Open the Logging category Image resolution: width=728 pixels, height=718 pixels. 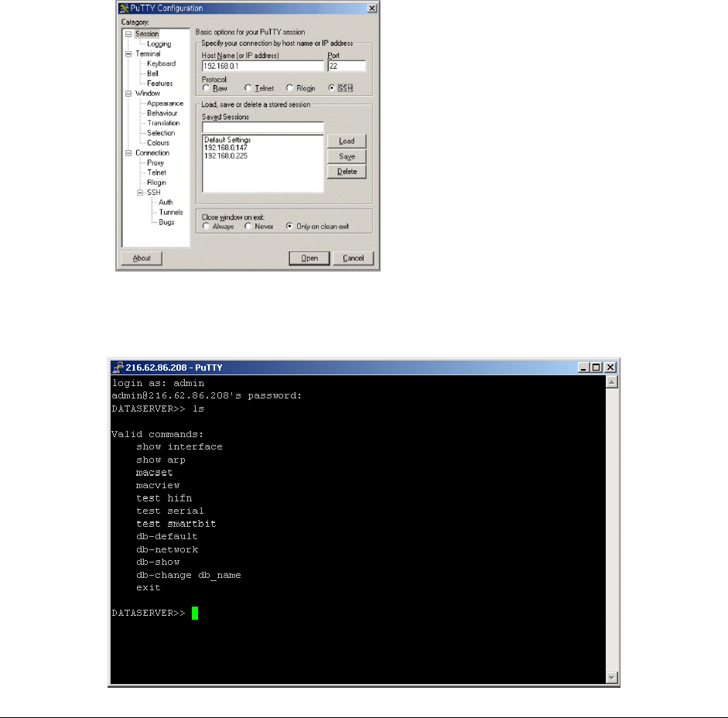[x=159, y=44]
